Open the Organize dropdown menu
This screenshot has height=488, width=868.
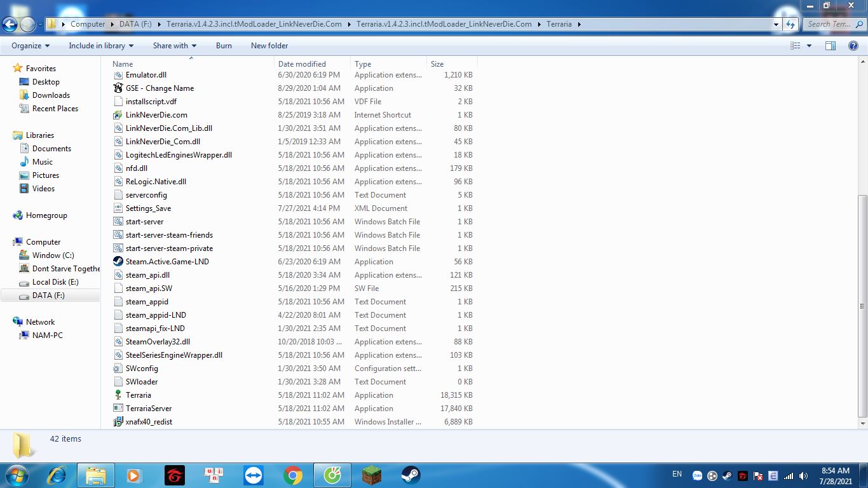click(31, 46)
